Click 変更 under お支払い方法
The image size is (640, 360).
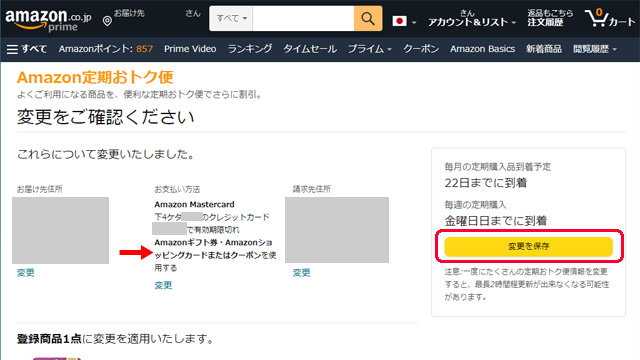[x=163, y=285]
